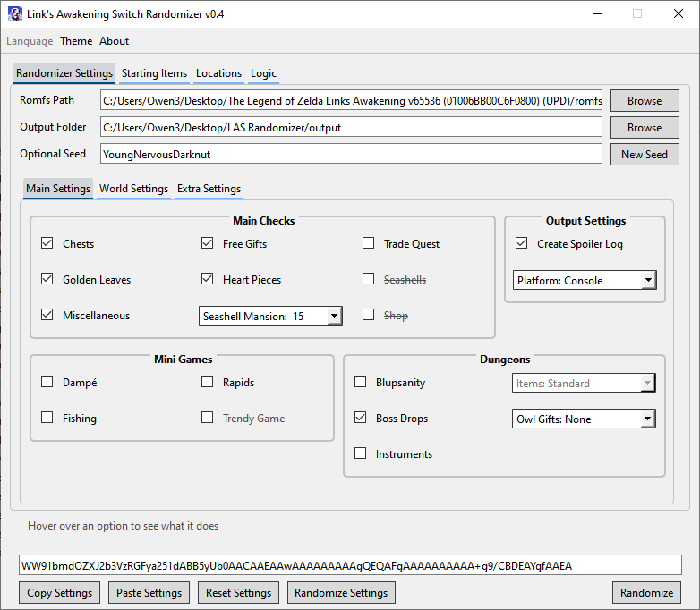The width and height of the screenshot is (700, 610).
Task: Open the Extra Settings sub-tab
Action: pos(209,189)
